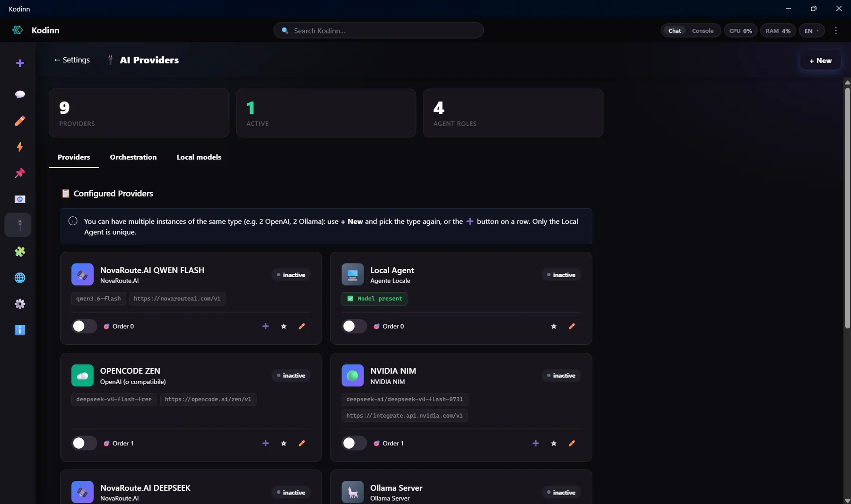Viewport: 851px width, 504px height.
Task: Open the pushpin sidebar icon
Action: pos(20,173)
